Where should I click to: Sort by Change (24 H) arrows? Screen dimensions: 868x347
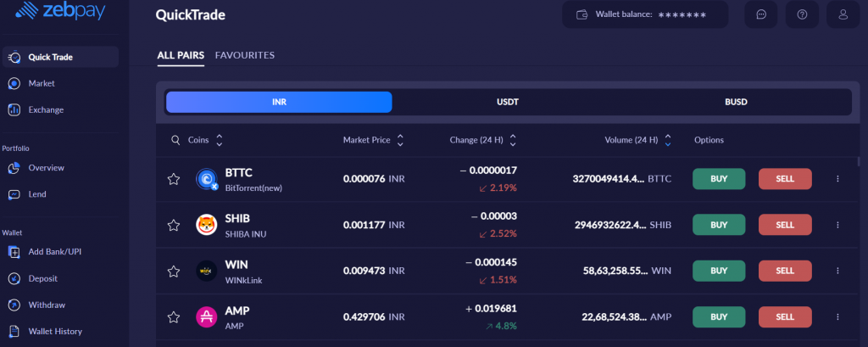point(513,140)
